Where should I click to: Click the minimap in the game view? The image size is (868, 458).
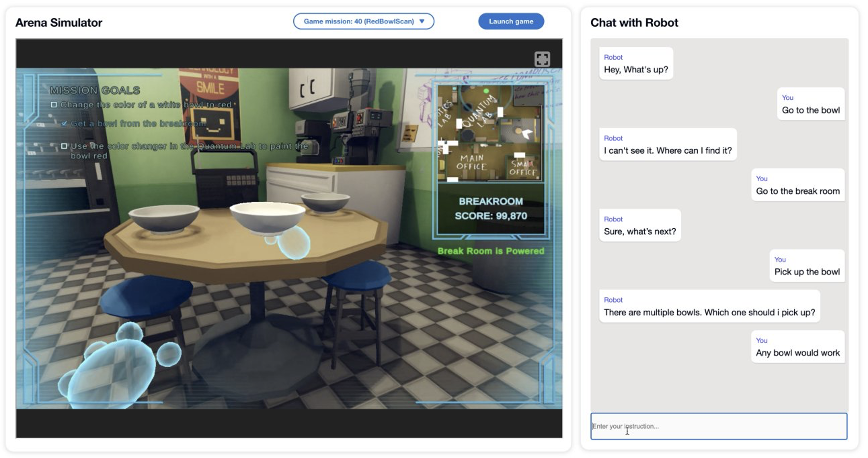pyautogui.click(x=491, y=133)
